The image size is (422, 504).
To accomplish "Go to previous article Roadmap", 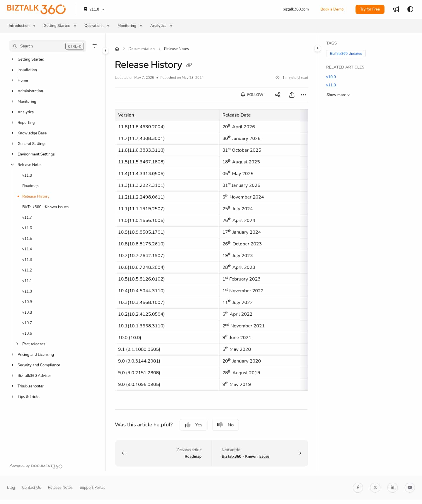I will (163, 453).
